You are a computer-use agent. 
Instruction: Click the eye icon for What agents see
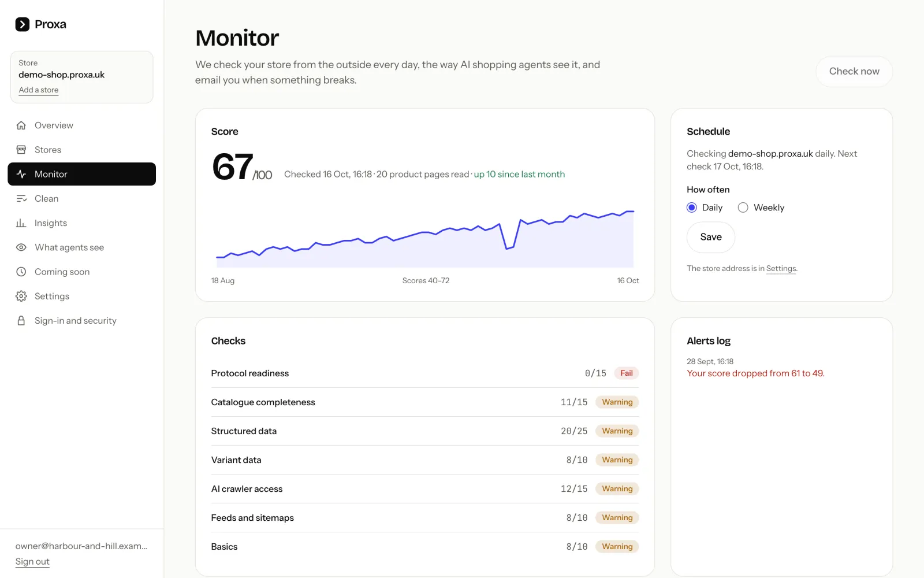tap(21, 247)
